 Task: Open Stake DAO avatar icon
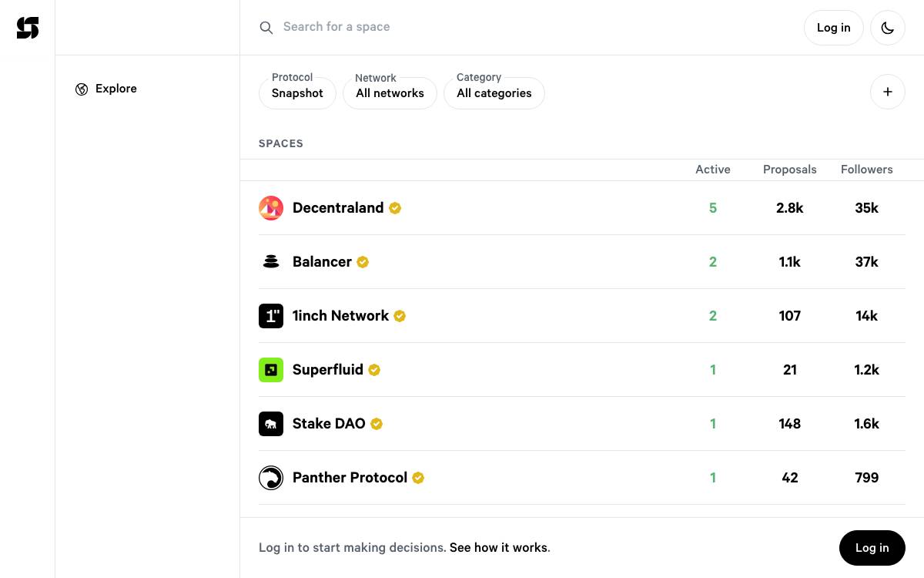271,424
